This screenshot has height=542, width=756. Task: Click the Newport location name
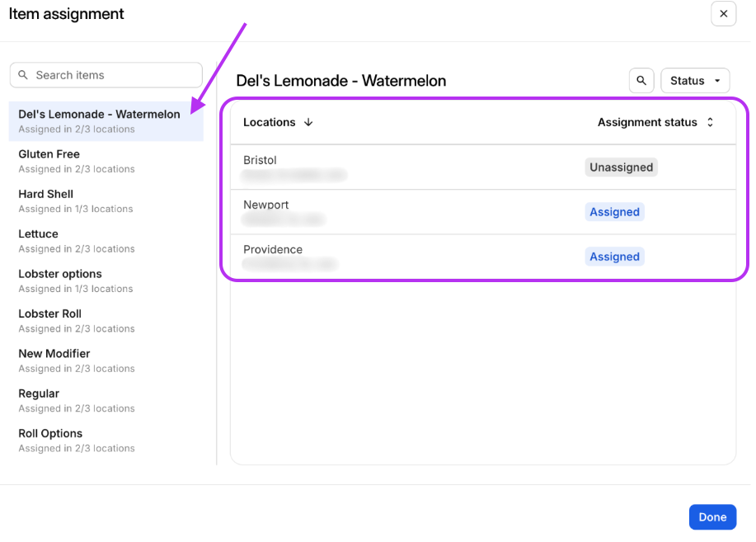click(x=265, y=205)
